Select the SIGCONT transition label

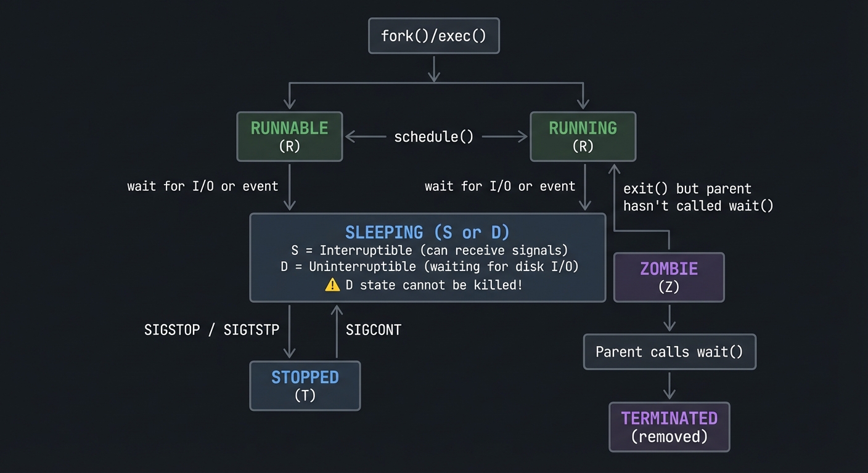click(373, 329)
